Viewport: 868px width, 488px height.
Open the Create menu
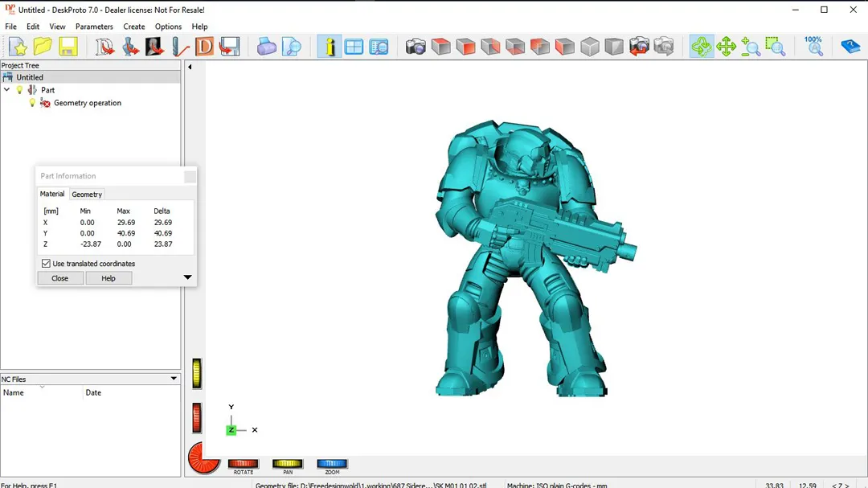tap(134, 27)
